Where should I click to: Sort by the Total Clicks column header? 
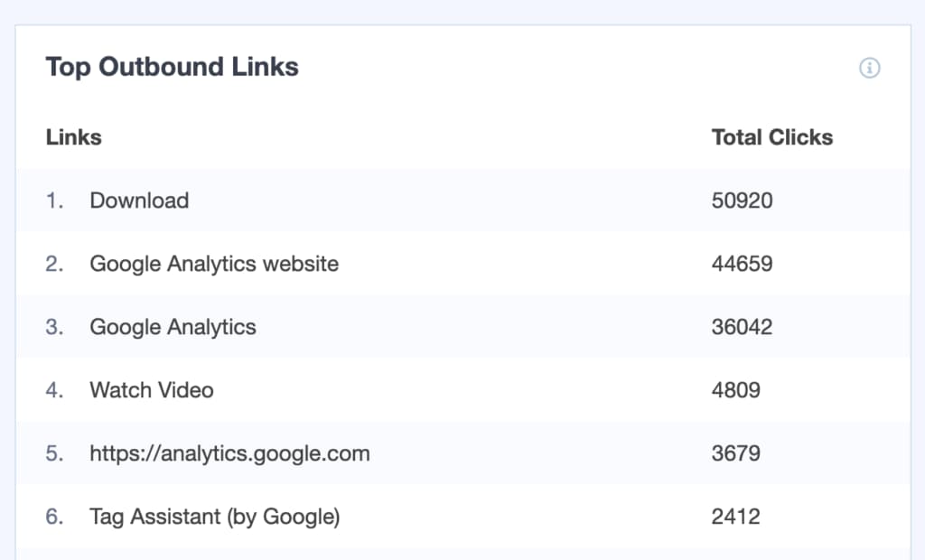click(x=772, y=137)
